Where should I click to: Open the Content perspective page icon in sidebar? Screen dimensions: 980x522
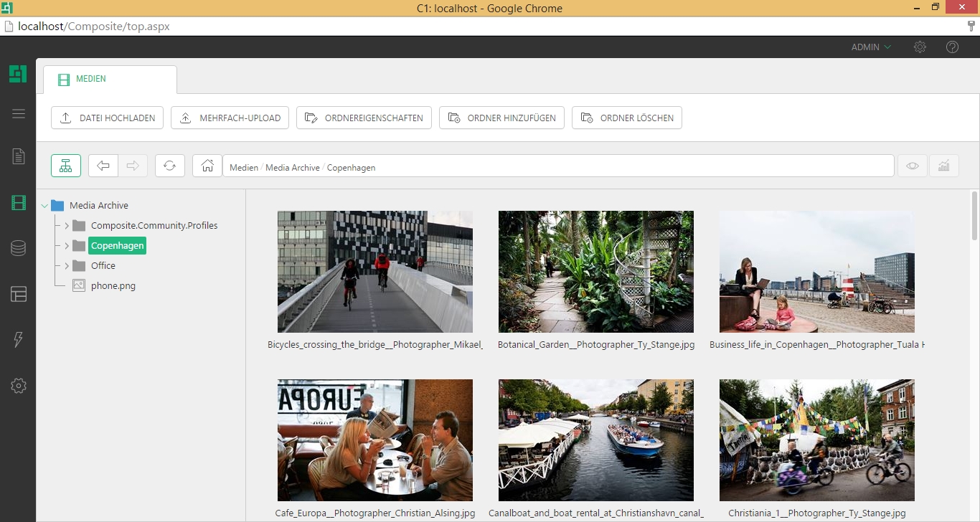coord(19,156)
